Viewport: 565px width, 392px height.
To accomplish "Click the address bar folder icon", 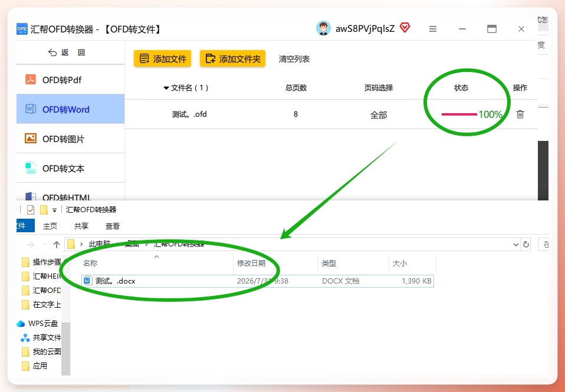I will pyautogui.click(x=71, y=244).
